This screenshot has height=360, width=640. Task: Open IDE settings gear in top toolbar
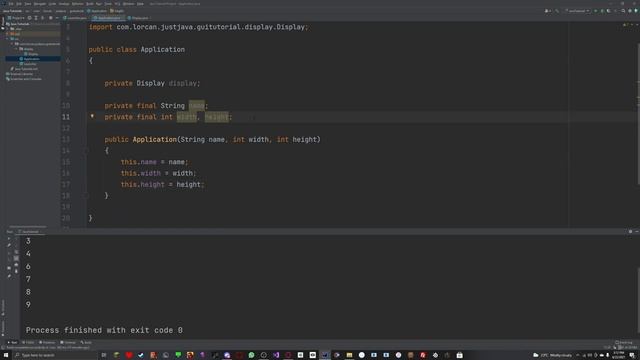[x=630, y=11]
